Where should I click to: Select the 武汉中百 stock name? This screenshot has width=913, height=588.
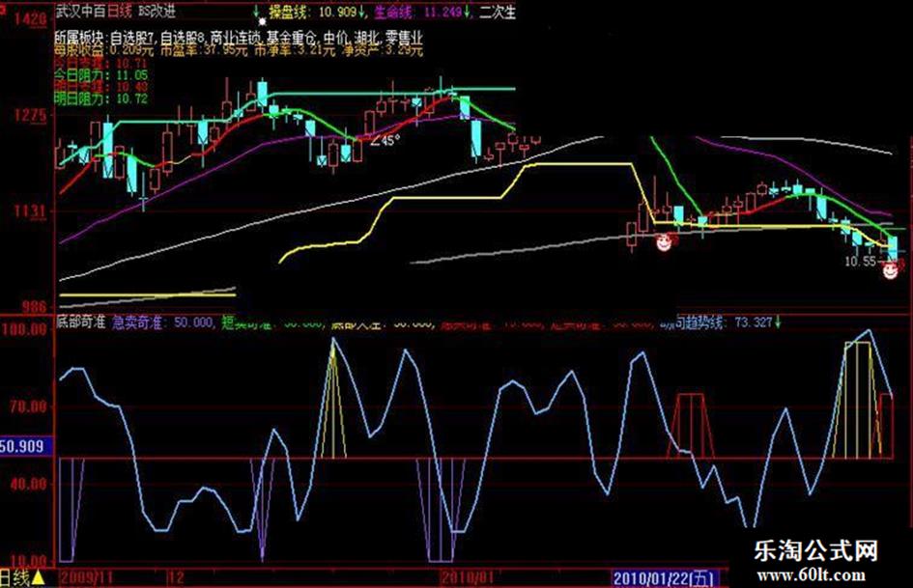click(x=81, y=11)
